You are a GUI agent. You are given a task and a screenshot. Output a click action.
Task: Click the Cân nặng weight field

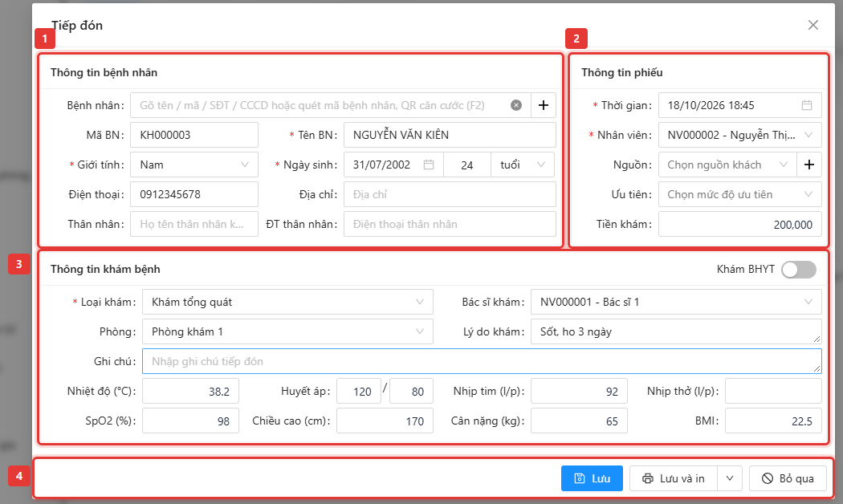click(x=579, y=421)
